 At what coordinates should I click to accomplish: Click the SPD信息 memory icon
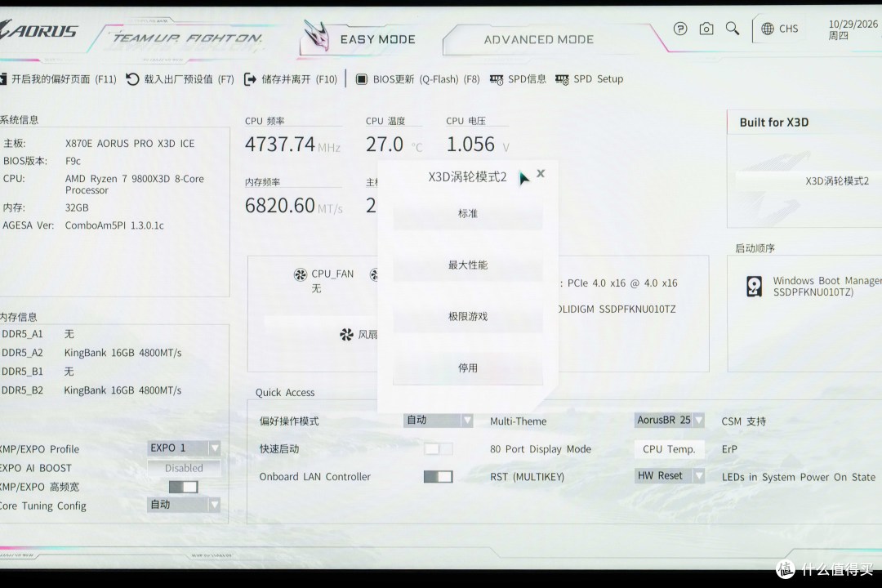(x=497, y=79)
